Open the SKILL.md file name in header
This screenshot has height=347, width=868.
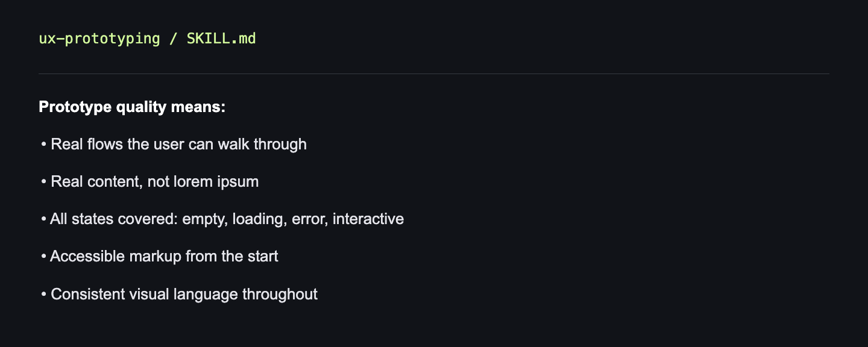[221, 39]
